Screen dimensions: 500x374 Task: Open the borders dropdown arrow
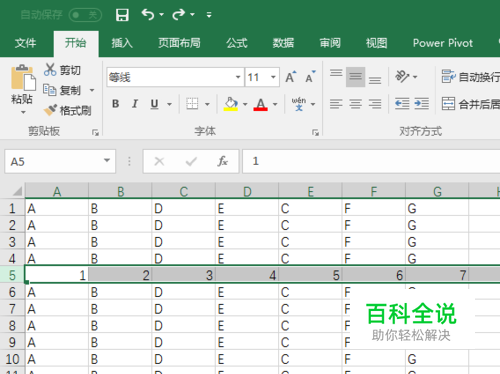pyautogui.click(x=207, y=104)
